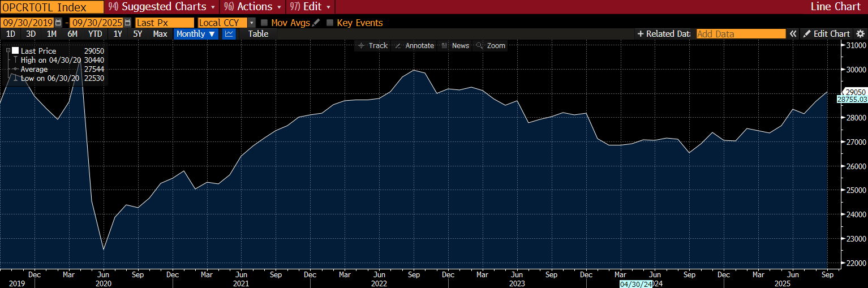This screenshot has height=288, width=868.
Task: Enable the Key Events checkbox
Action: [x=330, y=23]
